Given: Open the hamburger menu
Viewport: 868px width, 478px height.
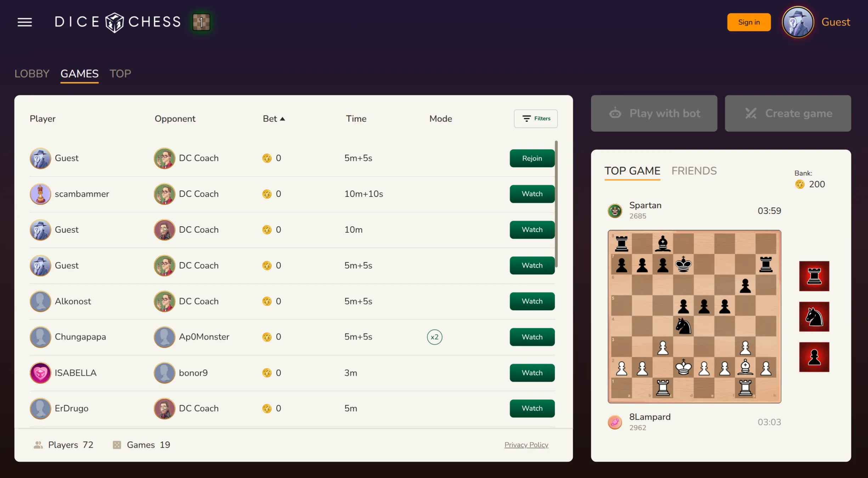Looking at the screenshot, I should [25, 22].
